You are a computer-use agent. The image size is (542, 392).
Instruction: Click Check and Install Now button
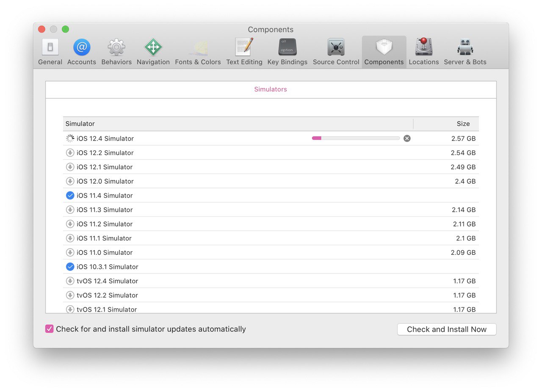click(x=447, y=329)
